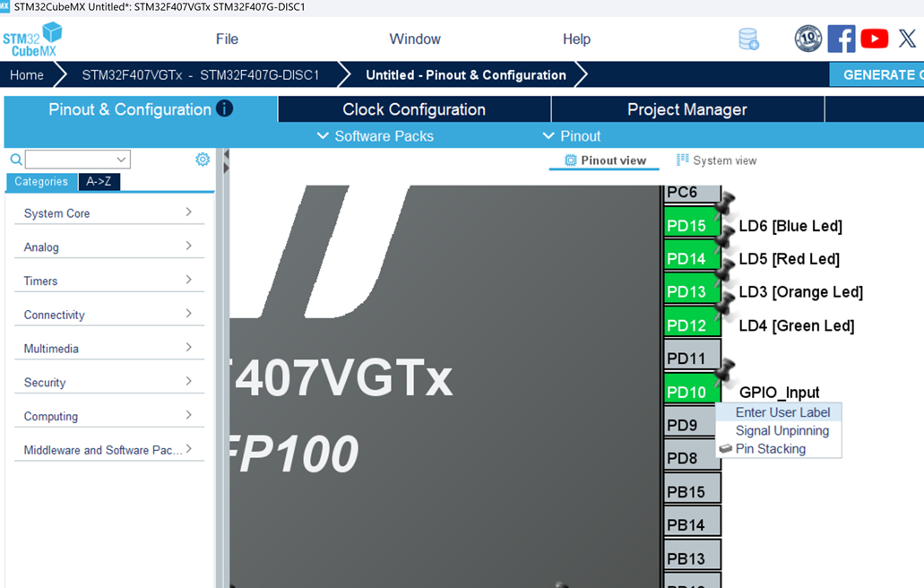Screen dimensions: 924x588
Task: Open the Window menu
Action: [x=415, y=39]
